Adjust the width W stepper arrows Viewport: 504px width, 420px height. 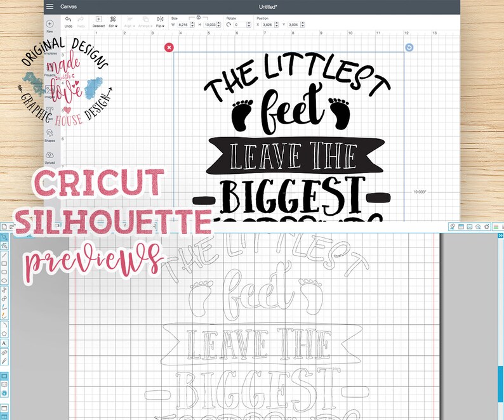tap(192, 25)
